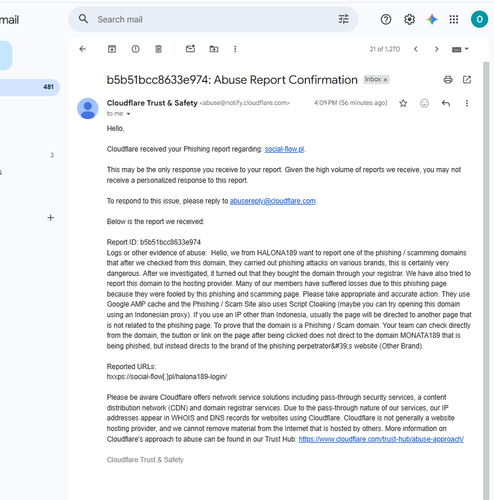Viewport: 494px width, 500px height.
Task: Open the social-flow.pl link
Action: point(284,149)
